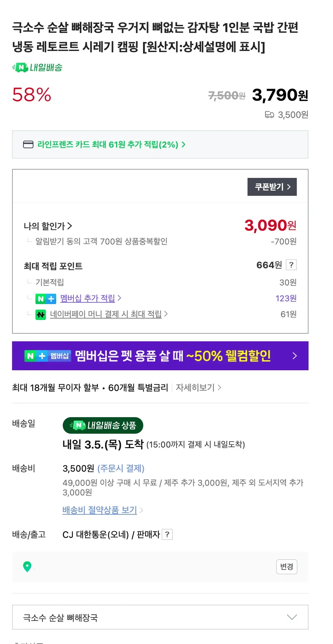Screen dimensions: 333x644
Task: Click the question mark beside 664원
Action: pyautogui.click(x=291, y=265)
